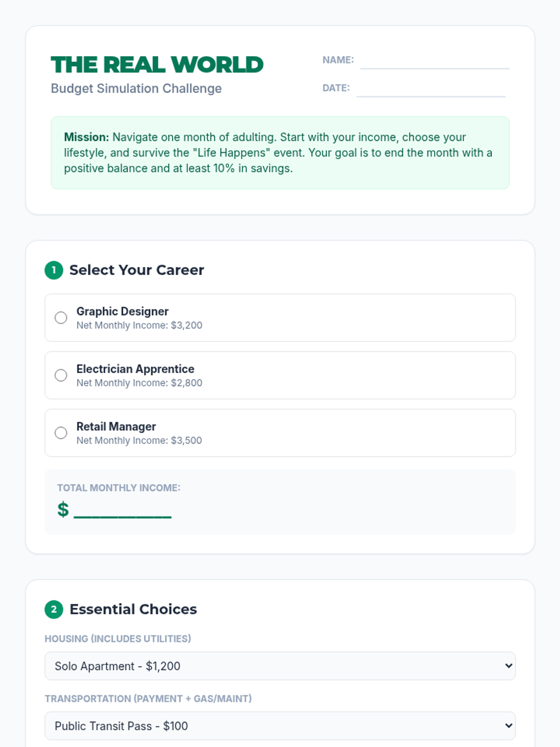Screen dimensions: 560x747
Task: Choose the Electrician Apprentice radio option
Action: tap(61, 375)
